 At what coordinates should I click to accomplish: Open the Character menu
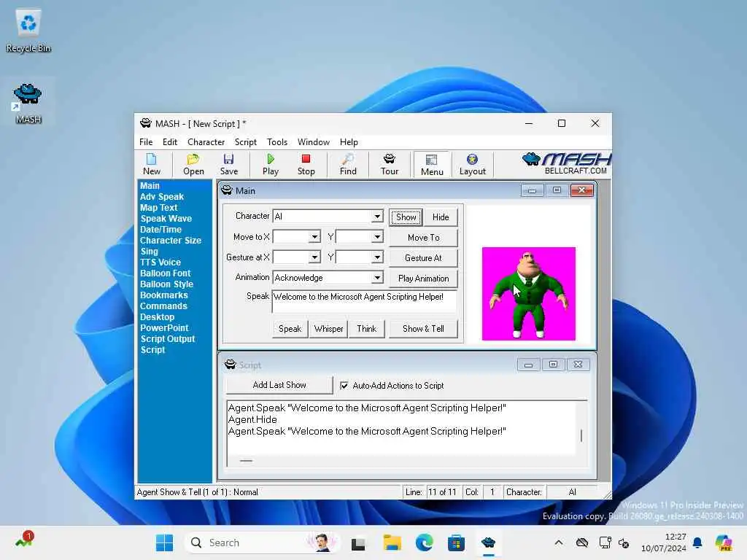206,142
